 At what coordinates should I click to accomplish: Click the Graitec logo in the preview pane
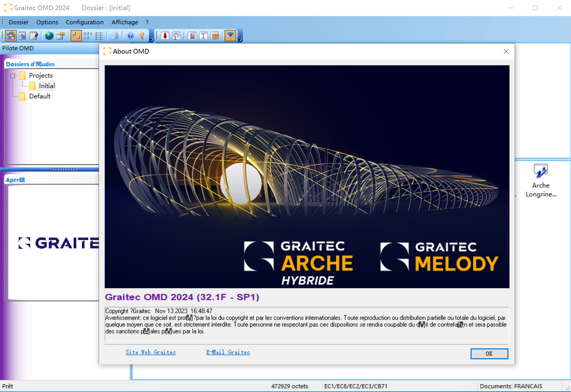point(58,243)
